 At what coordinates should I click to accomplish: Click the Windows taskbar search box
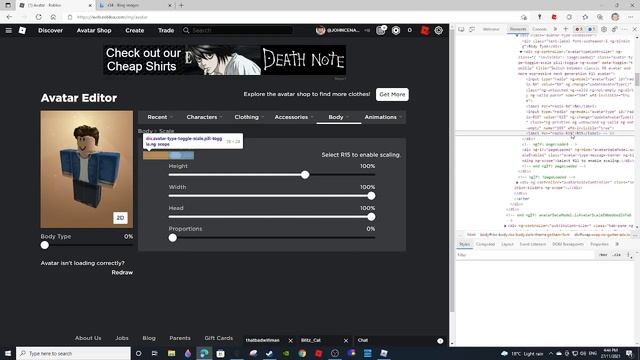pyautogui.click(x=73, y=353)
